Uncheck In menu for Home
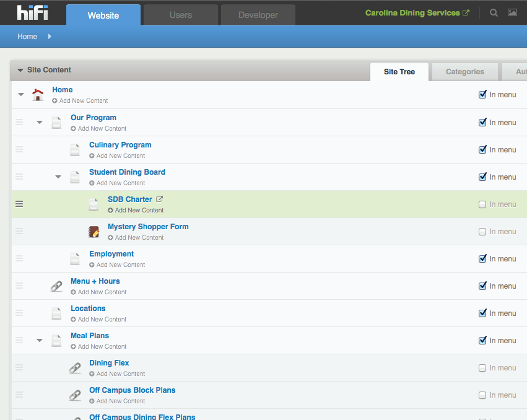527x420 pixels. click(482, 95)
